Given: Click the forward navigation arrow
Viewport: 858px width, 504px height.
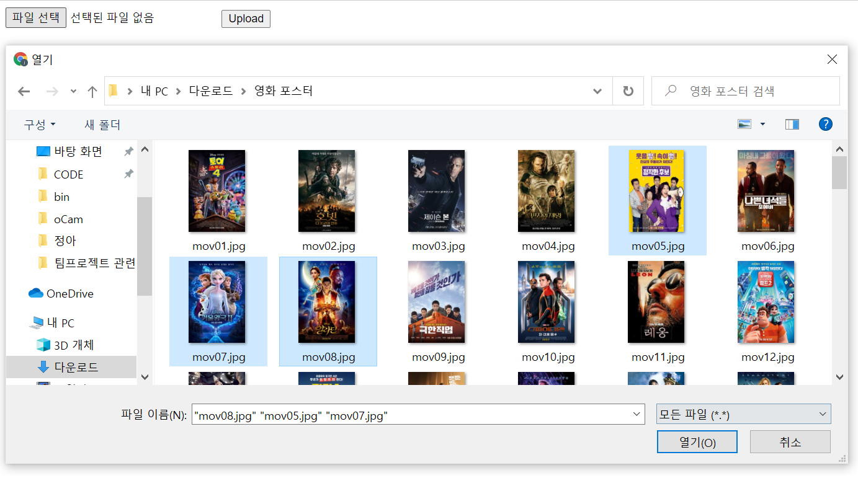Looking at the screenshot, I should pyautogui.click(x=53, y=92).
